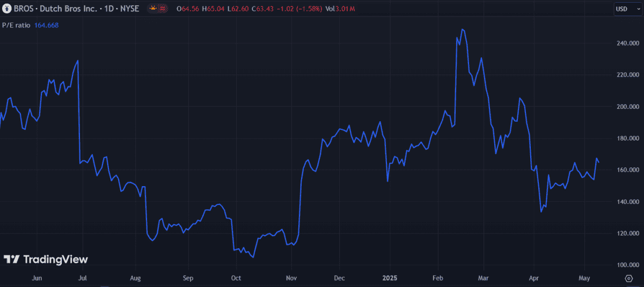Open the chart settings hexagon icon

(628, 278)
